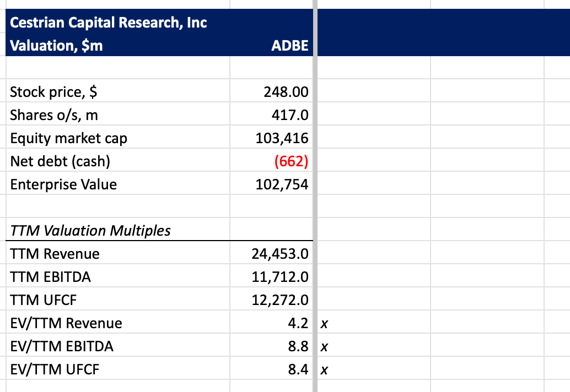Click the Valuation, $m header label
Screen dimensions: 570x392
click(56, 46)
